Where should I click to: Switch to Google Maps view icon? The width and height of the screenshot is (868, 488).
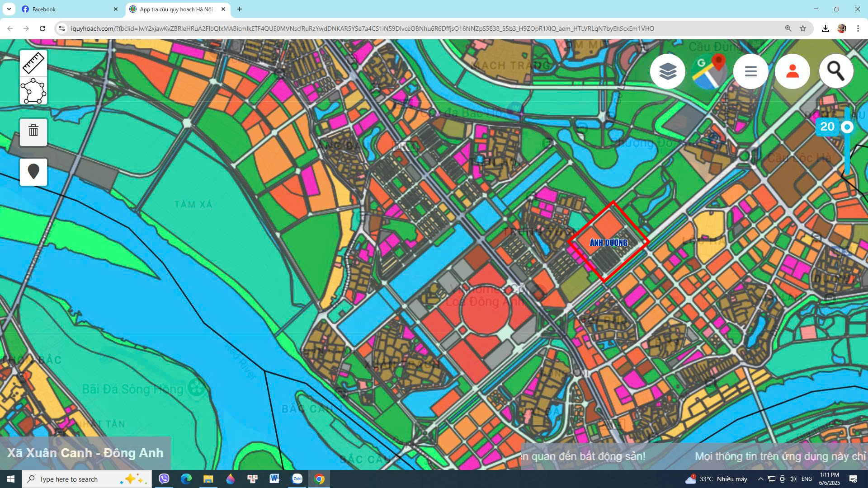click(x=709, y=71)
